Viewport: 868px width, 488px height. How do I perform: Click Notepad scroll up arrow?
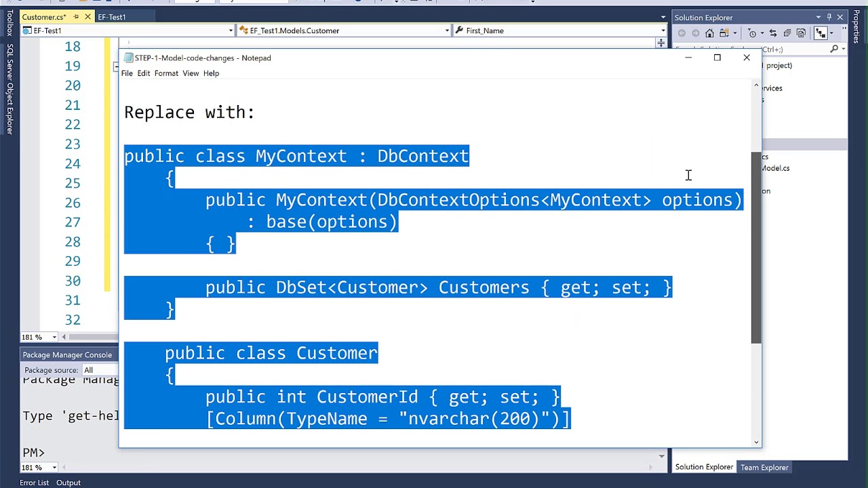(756, 85)
